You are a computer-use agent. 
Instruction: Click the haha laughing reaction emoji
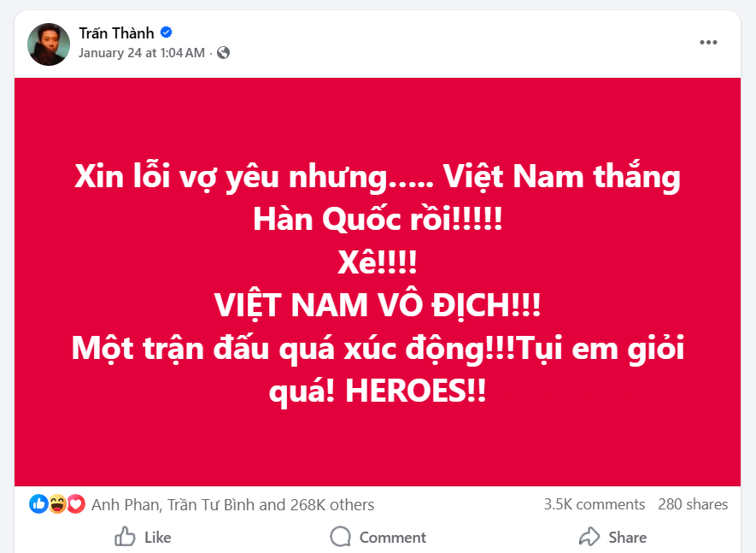[x=56, y=503]
